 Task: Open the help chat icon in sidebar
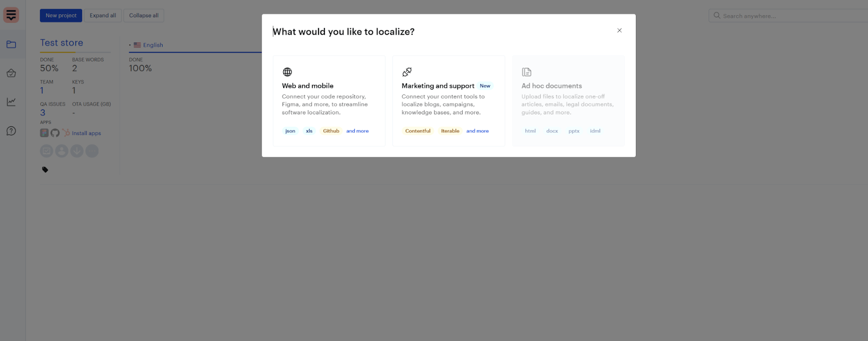point(11,131)
